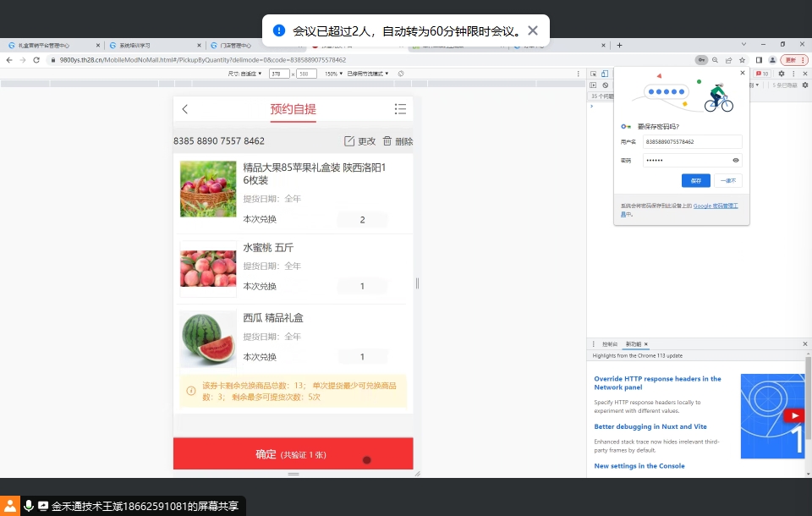Click the 更改 edit icon beside the card number
Screen dimensions: 812x516
pos(349,141)
